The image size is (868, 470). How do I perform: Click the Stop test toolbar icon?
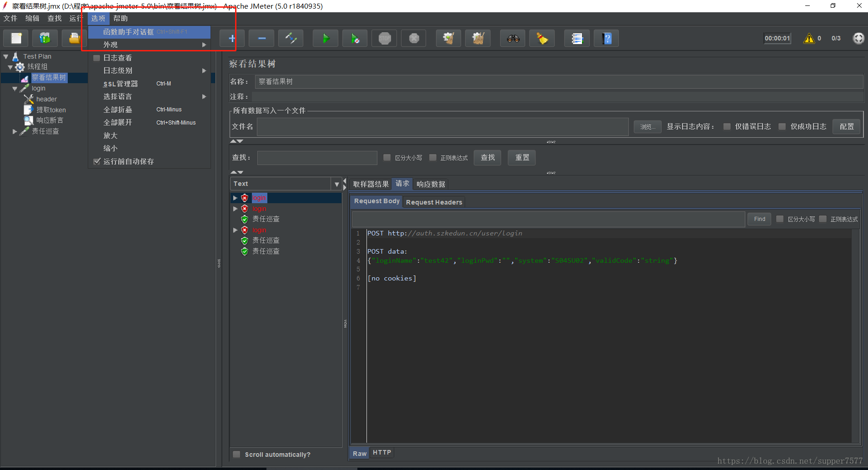(385, 38)
